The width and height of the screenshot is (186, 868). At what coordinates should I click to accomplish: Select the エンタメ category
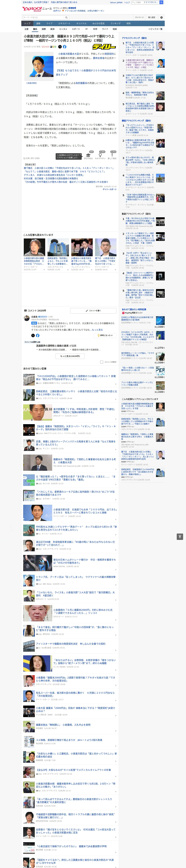63,29
